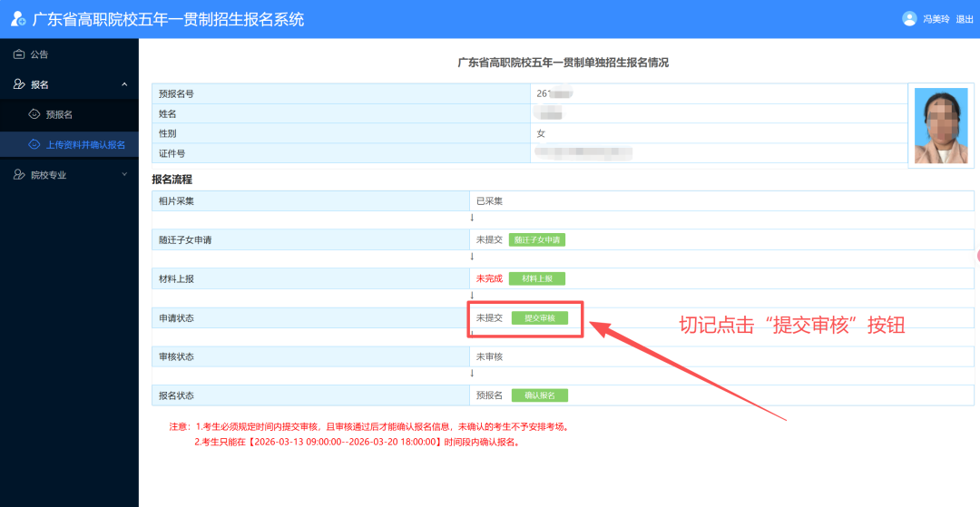Log out via the 退出 link
This screenshot has width=980, height=507.
coord(964,19)
